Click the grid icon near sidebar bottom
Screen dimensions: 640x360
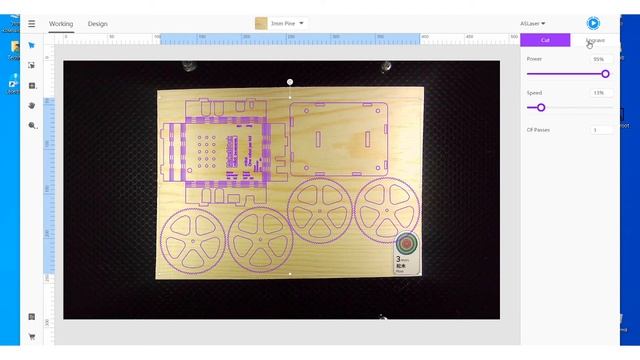[x=31, y=317]
